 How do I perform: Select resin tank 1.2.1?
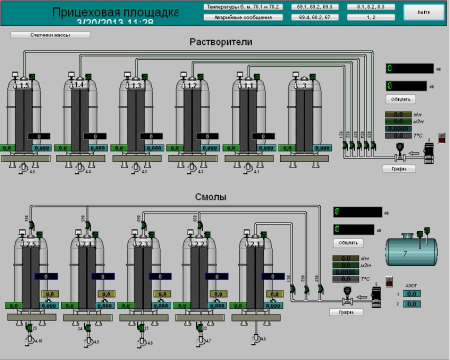pos(255,273)
